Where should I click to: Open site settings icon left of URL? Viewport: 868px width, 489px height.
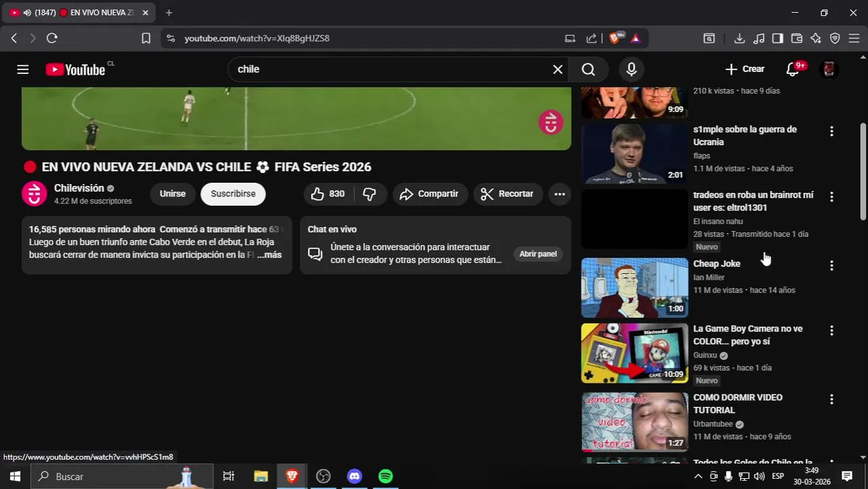tap(170, 38)
